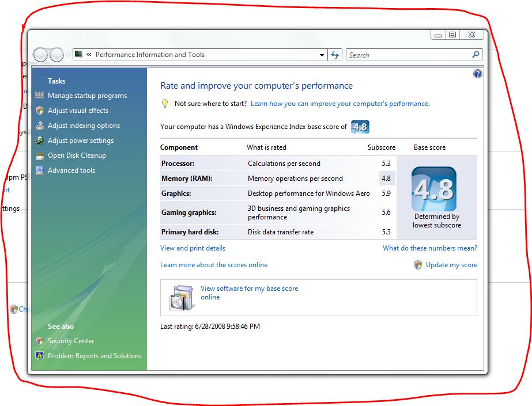
Task: Open Problem Reports and Solutions
Action: 95,356
